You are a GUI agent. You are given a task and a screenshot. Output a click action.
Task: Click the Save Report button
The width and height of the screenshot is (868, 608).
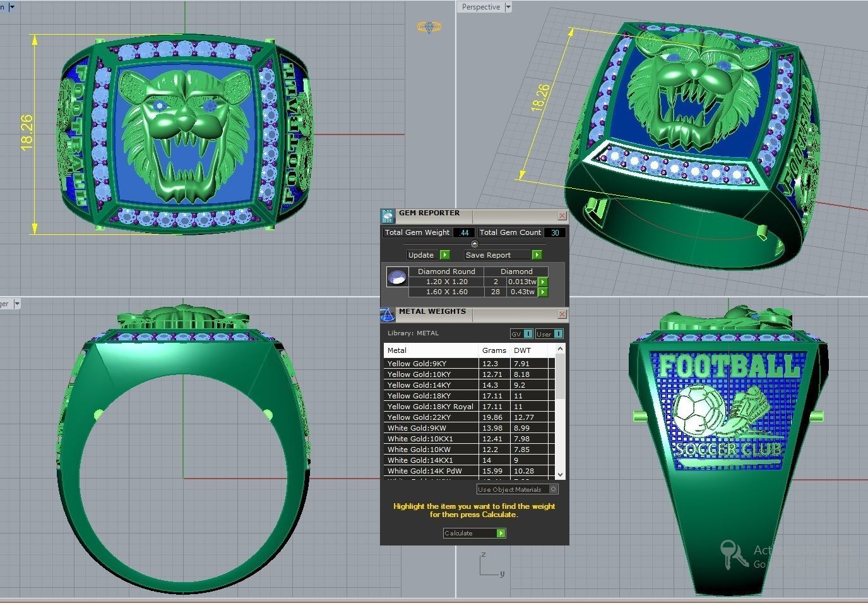pyautogui.click(x=498, y=255)
